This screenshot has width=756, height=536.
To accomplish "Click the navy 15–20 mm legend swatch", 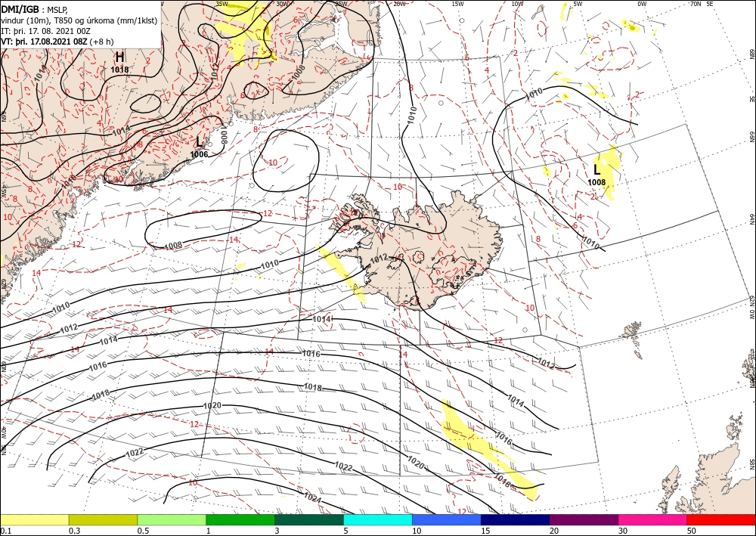I will [x=516, y=519].
